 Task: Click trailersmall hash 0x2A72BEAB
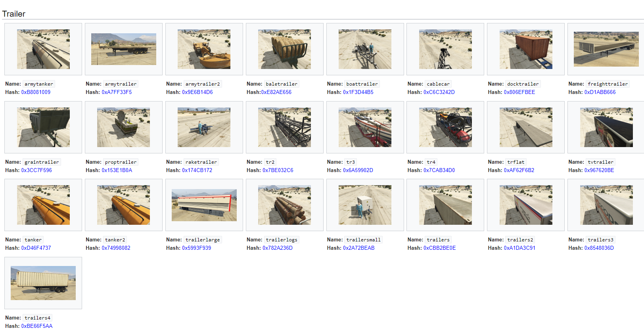pyautogui.click(x=358, y=248)
